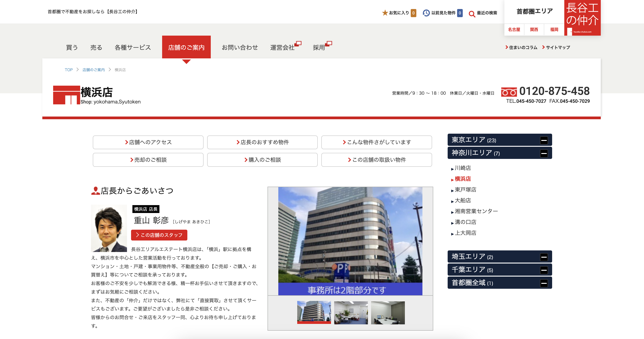644x339 pixels.
Task: Open 溝の口店 in sidebar
Action: point(465,222)
